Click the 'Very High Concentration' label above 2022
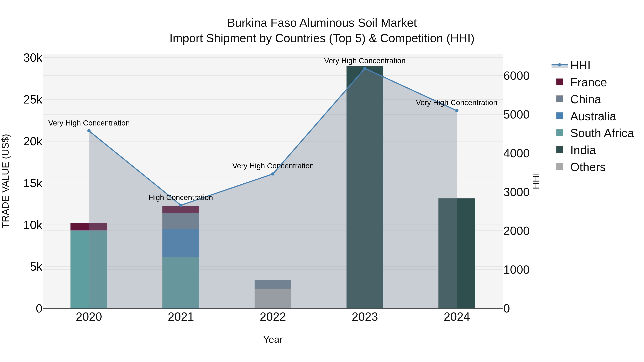The image size is (644, 362). click(273, 166)
